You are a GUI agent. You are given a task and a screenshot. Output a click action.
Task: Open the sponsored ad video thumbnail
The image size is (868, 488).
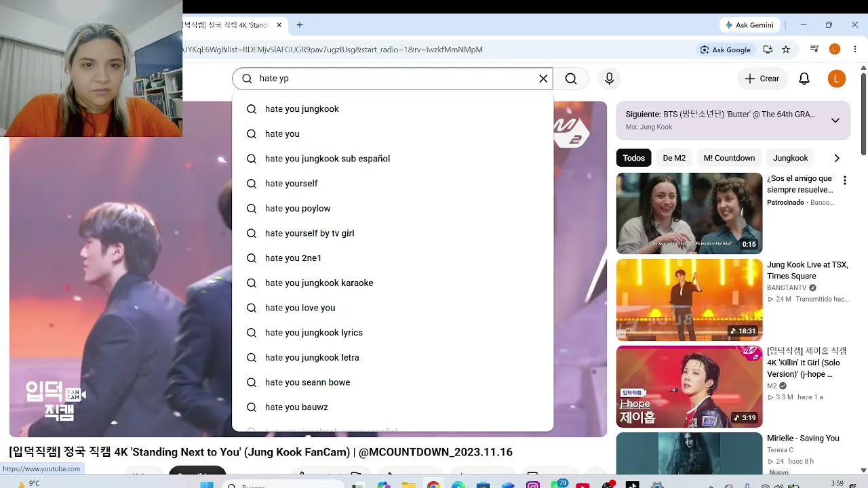[689, 213]
